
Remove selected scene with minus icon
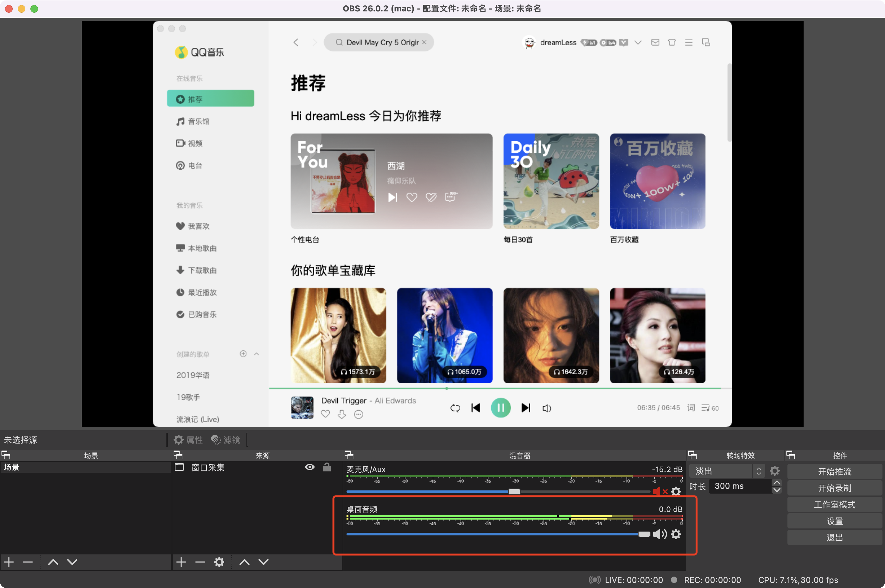point(28,562)
